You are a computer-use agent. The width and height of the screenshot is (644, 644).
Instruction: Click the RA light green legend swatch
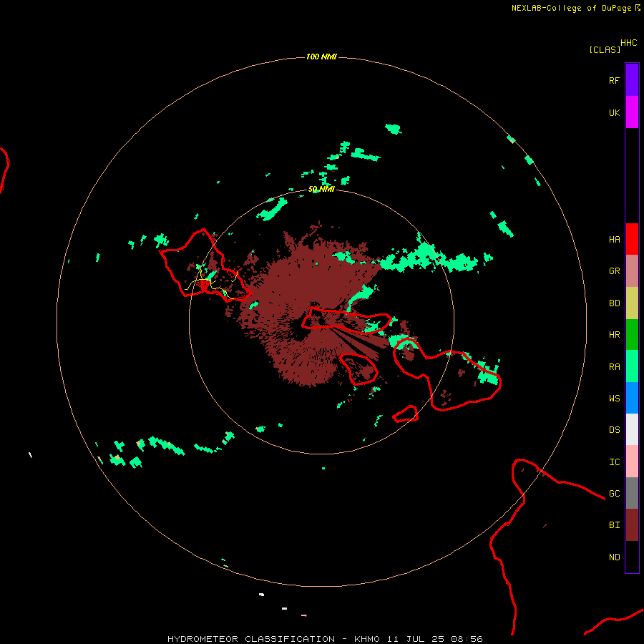632,366
